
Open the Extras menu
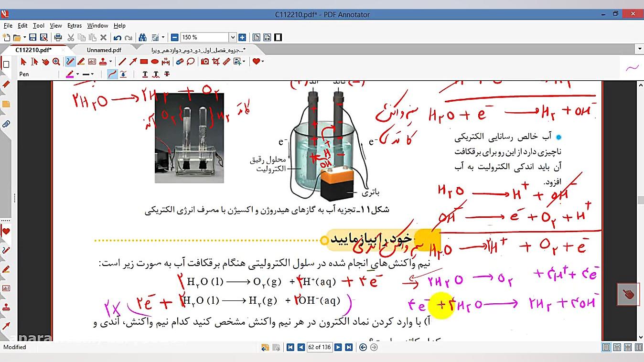pos(74,25)
